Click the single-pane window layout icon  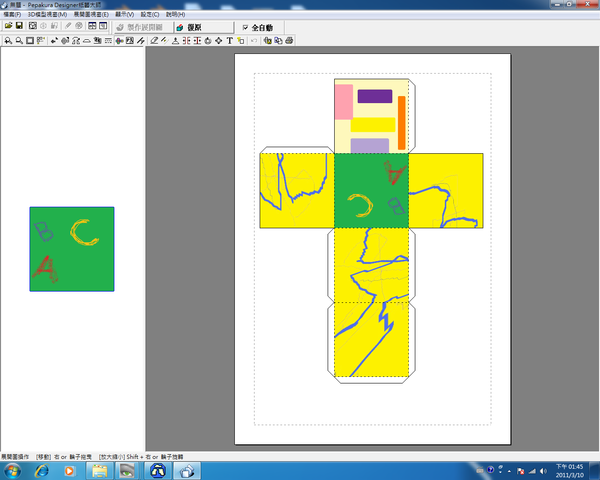(x=103, y=26)
